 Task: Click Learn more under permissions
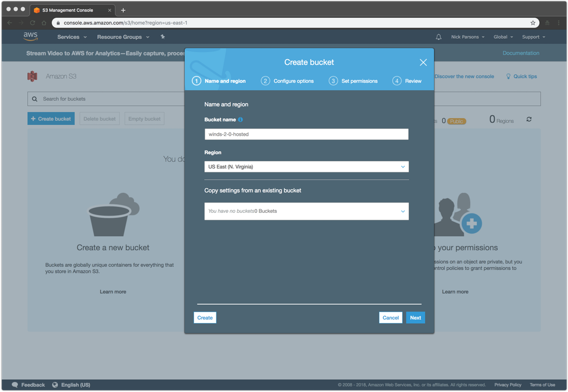(455, 292)
